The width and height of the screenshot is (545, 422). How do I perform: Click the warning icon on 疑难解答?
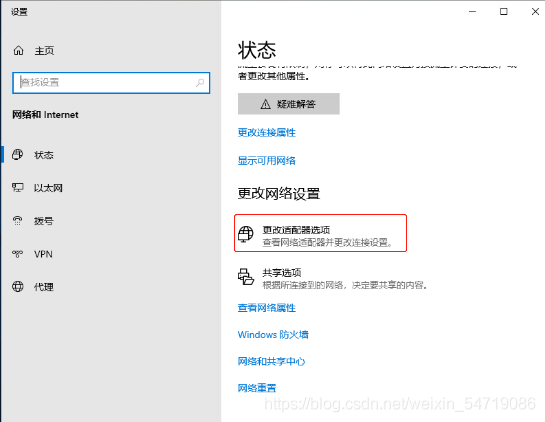pos(266,104)
